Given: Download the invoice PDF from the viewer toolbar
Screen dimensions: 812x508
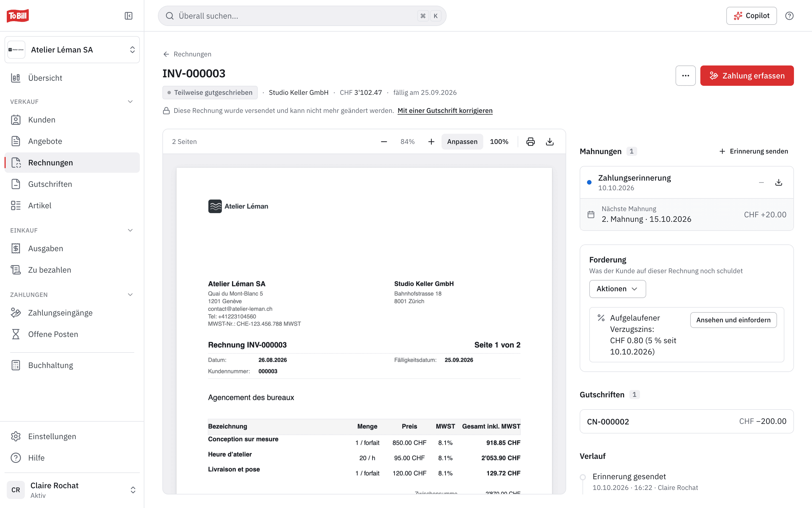Looking at the screenshot, I should pyautogui.click(x=550, y=141).
